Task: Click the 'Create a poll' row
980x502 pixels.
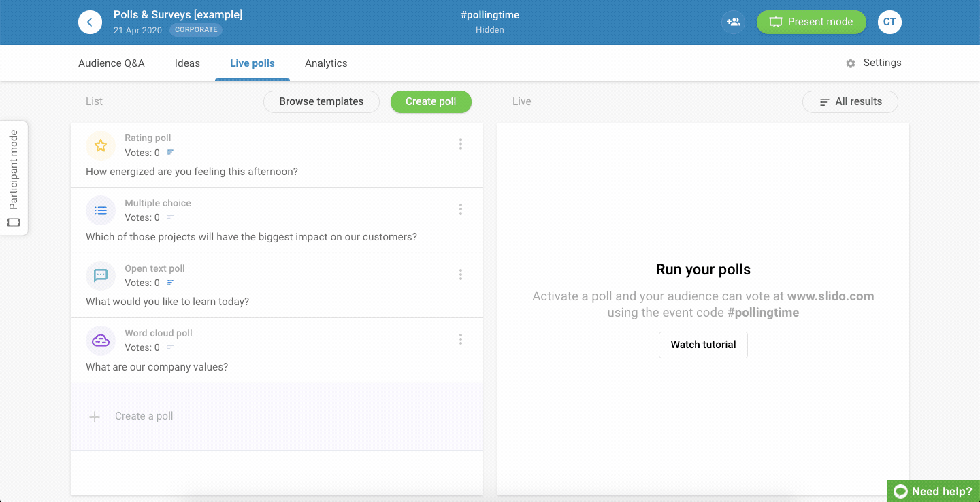Action: 276,416
